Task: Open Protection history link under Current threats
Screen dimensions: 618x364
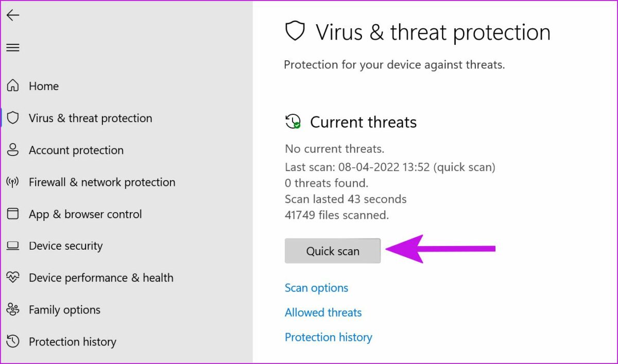Action: [328, 337]
